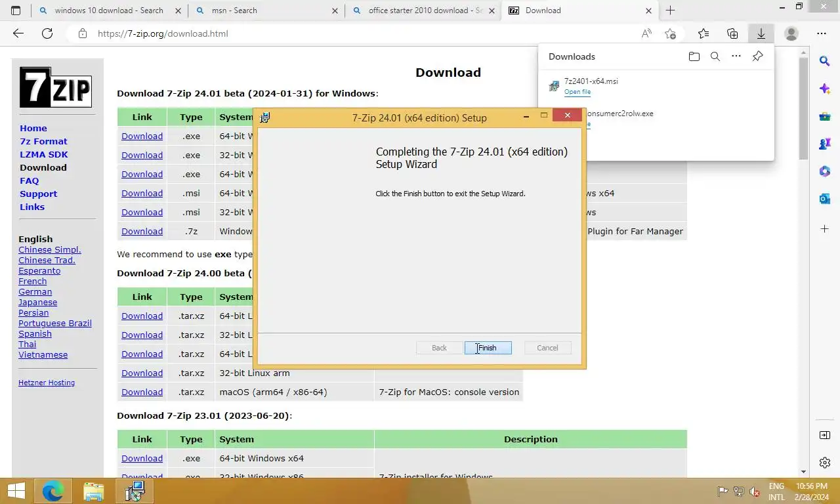
Task: Click the 7-Zip Setup title bar icon
Action: (265, 117)
